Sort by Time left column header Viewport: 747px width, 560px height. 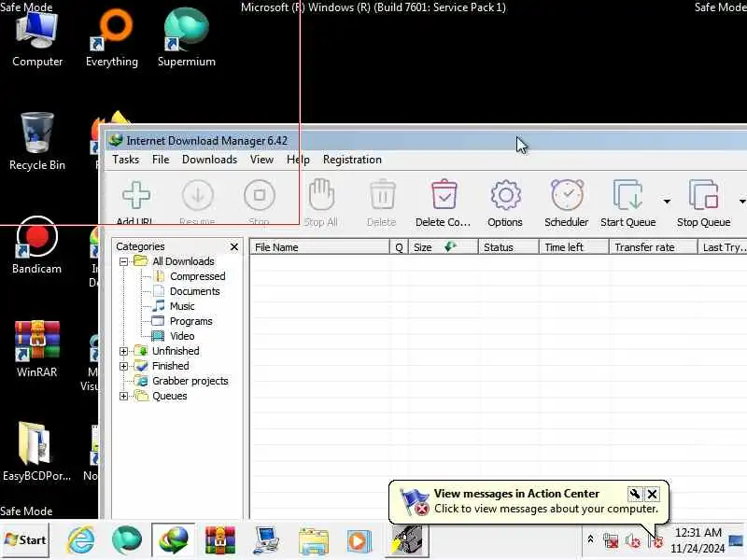click(x=574, y=247)
